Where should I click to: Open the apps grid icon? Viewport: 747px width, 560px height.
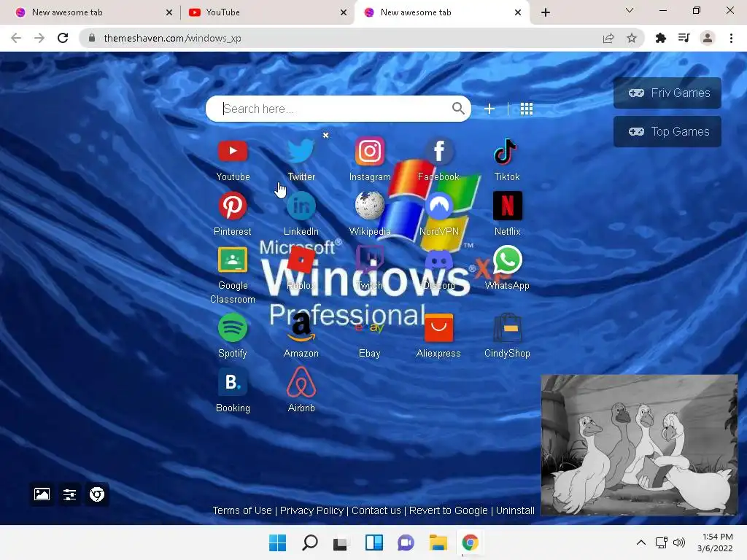pos(527,109)
